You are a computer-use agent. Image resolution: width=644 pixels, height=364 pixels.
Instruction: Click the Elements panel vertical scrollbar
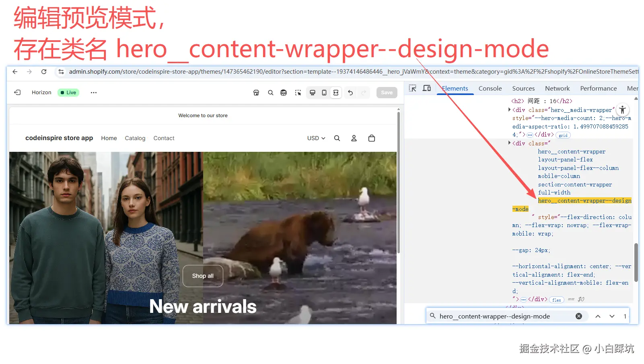click(636, 263)
